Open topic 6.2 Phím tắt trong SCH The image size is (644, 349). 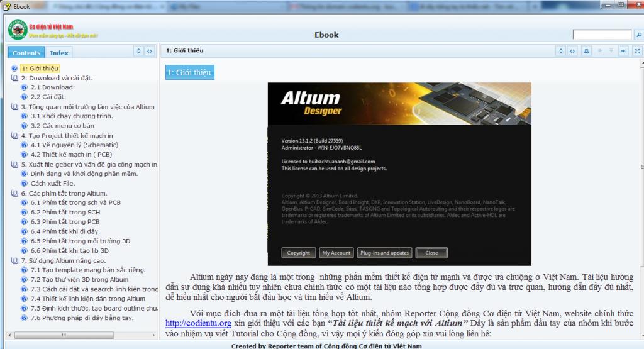point(65,213)
